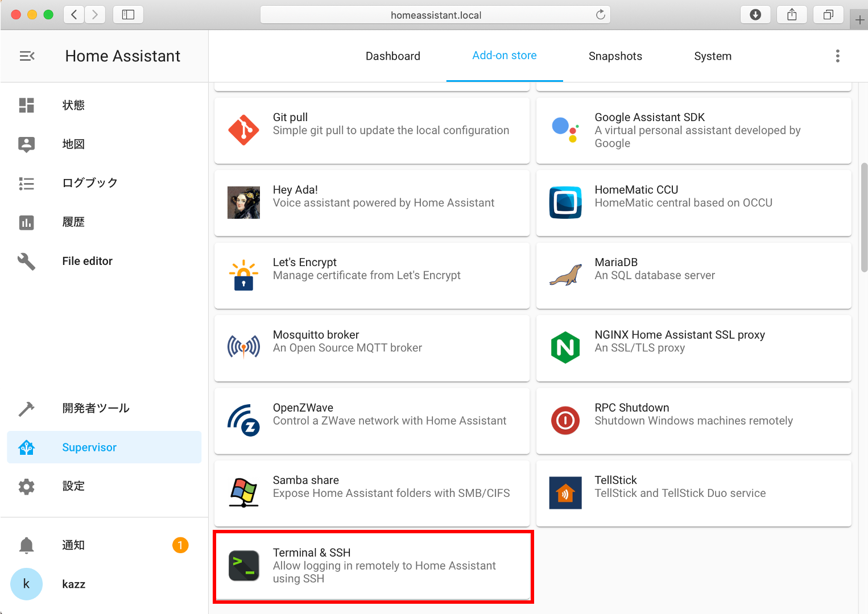Viewport: 868px width, 614px height.
Task: Click the Hey Ada! portrait icon
Action: point(243,202)
